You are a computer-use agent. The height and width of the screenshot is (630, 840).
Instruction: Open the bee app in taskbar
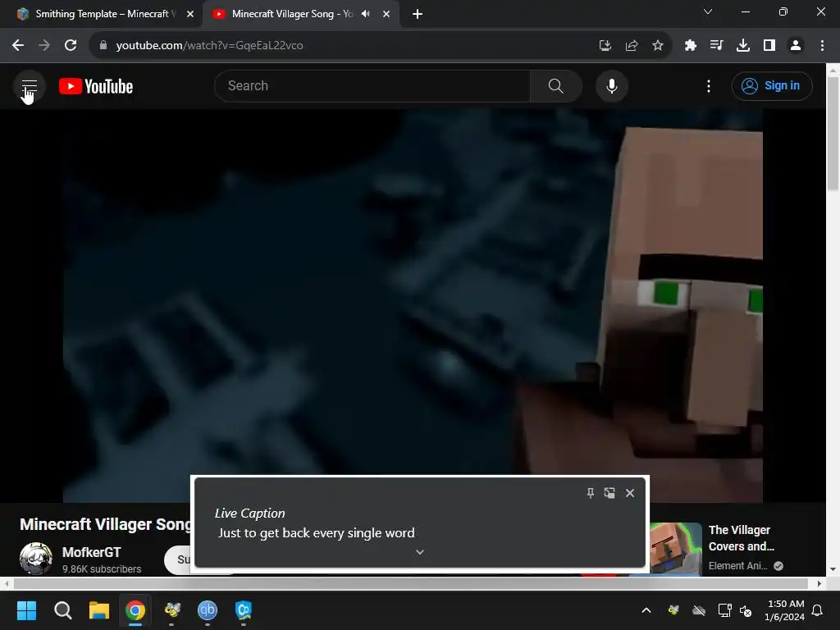coord(171,610)
